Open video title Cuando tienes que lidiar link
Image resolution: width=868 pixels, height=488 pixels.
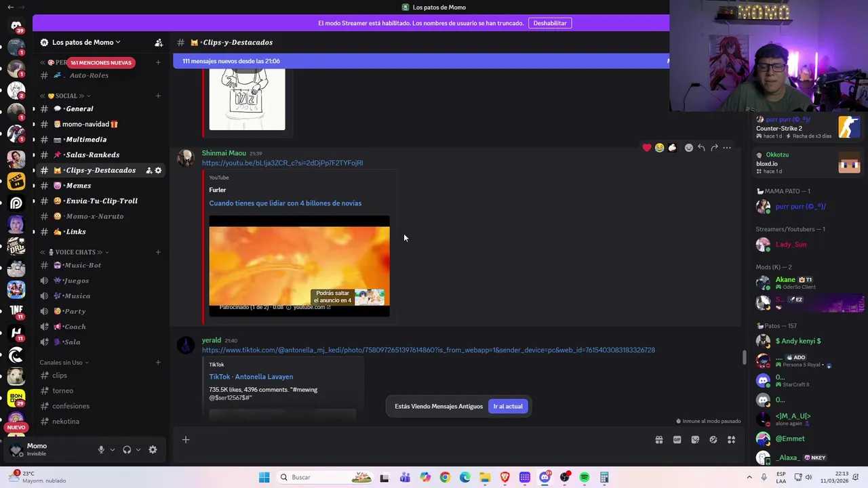coord(285,203)
